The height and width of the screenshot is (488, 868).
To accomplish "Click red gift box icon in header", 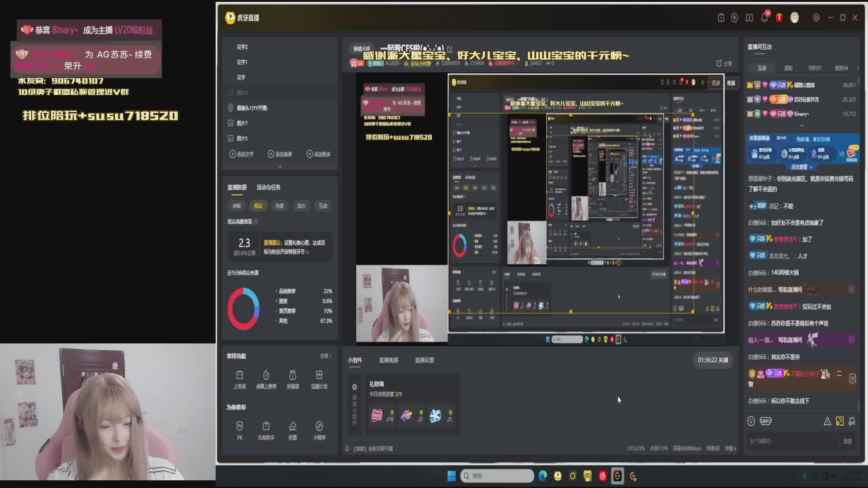I will pos(779,18).
